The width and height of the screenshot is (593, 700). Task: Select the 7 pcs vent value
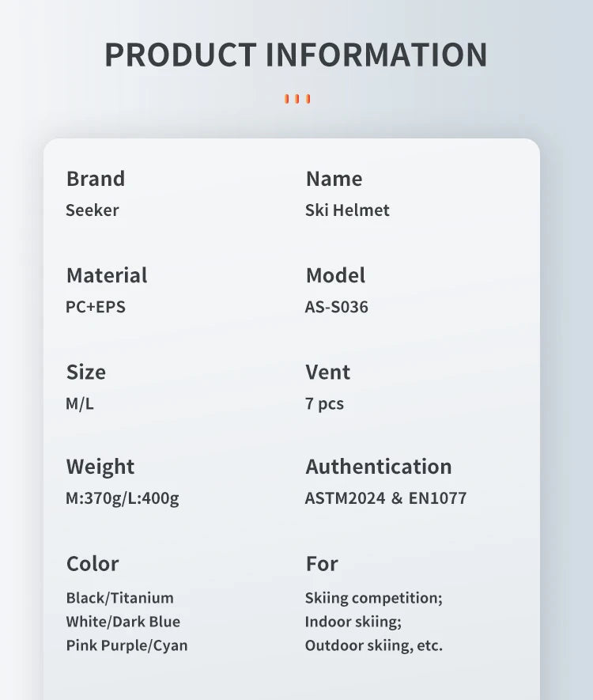tap(324, 403)
